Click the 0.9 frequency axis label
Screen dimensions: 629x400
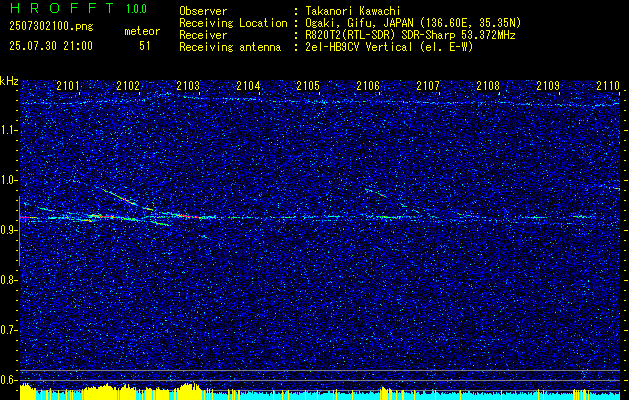point(8,230)
